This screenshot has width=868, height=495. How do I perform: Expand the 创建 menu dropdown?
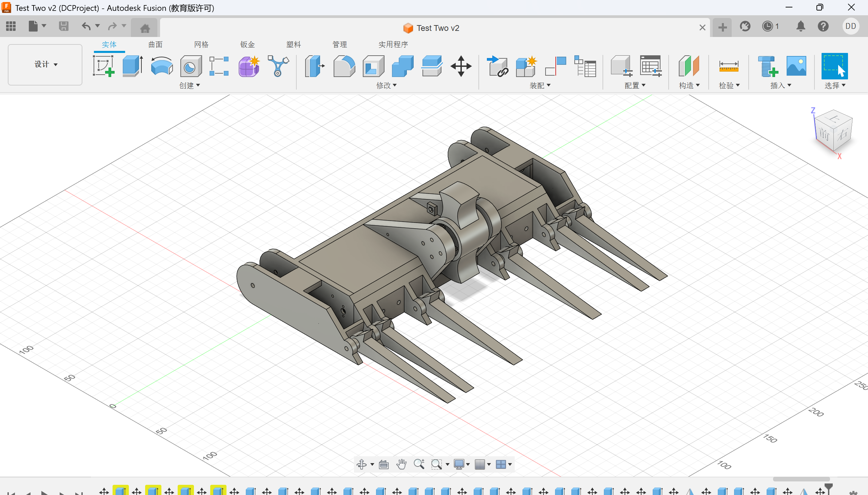pyautogui.click(x=190, y=85)
